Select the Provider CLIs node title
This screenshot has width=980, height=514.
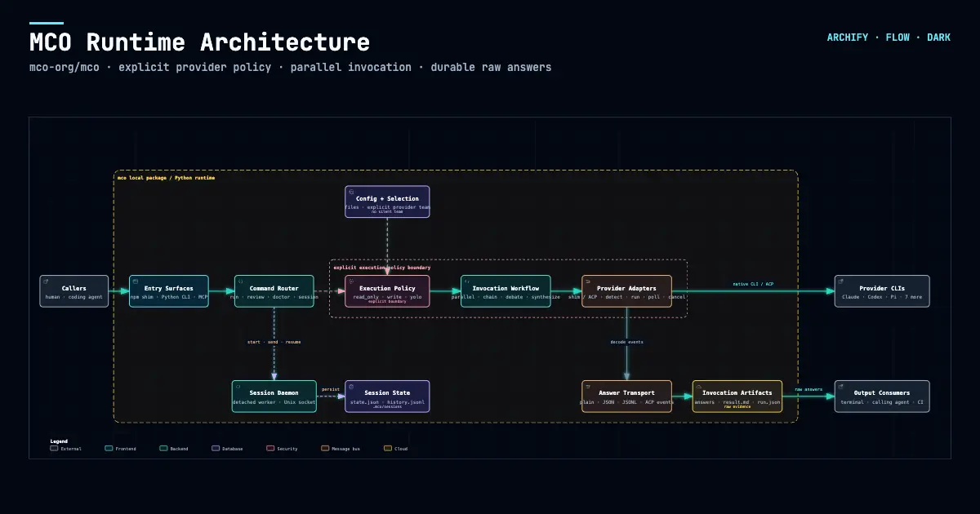pyautogui.click(x=882, y=288)
